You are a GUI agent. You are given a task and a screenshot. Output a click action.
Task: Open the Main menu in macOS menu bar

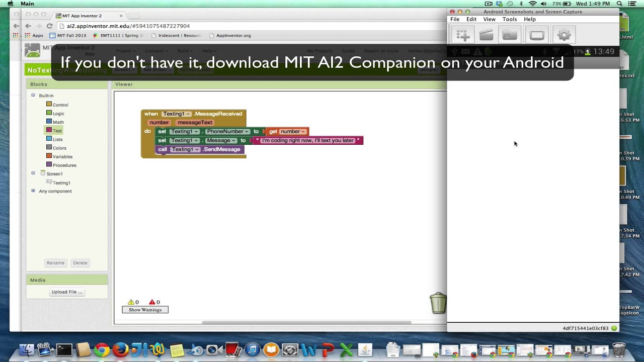(27, 4)
